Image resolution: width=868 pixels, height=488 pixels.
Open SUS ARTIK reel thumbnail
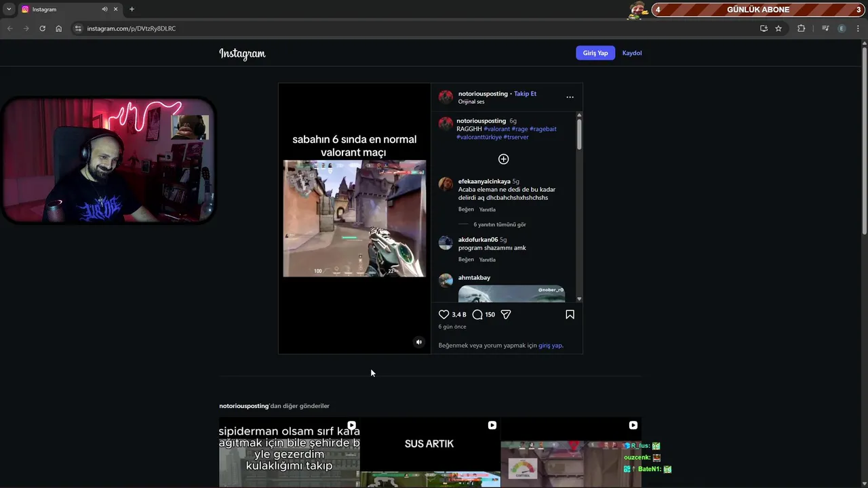click(x=430, y=451)
